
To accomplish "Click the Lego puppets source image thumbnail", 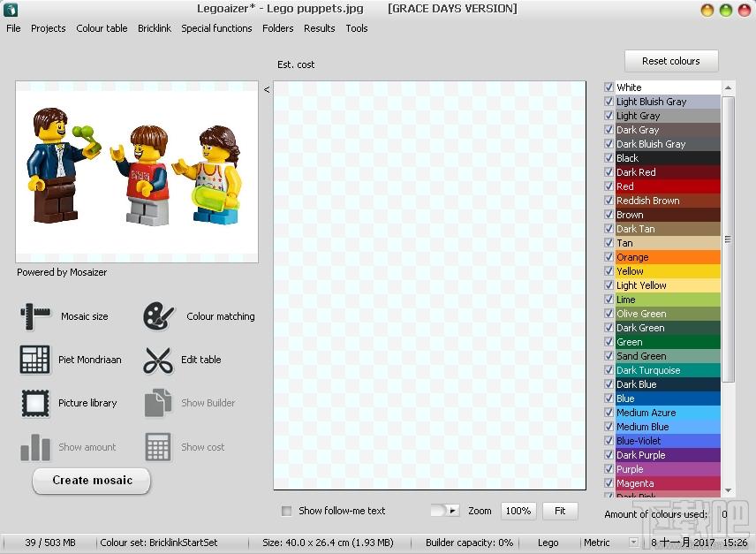I will [x=137, y=171].
